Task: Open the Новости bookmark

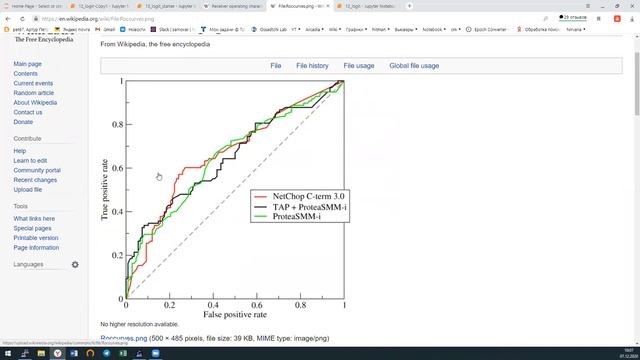Action: (133, 29)
